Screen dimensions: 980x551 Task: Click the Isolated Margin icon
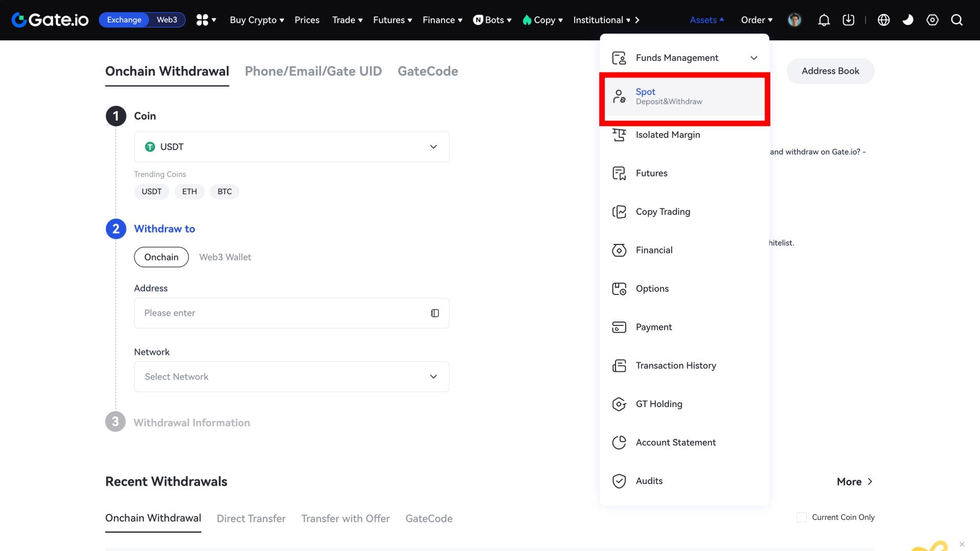coord(619,135)
